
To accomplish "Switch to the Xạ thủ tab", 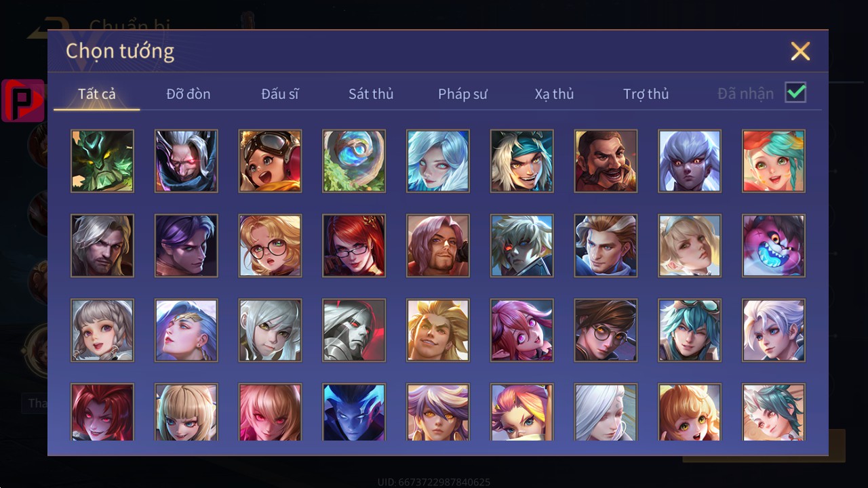I will 554,94.
